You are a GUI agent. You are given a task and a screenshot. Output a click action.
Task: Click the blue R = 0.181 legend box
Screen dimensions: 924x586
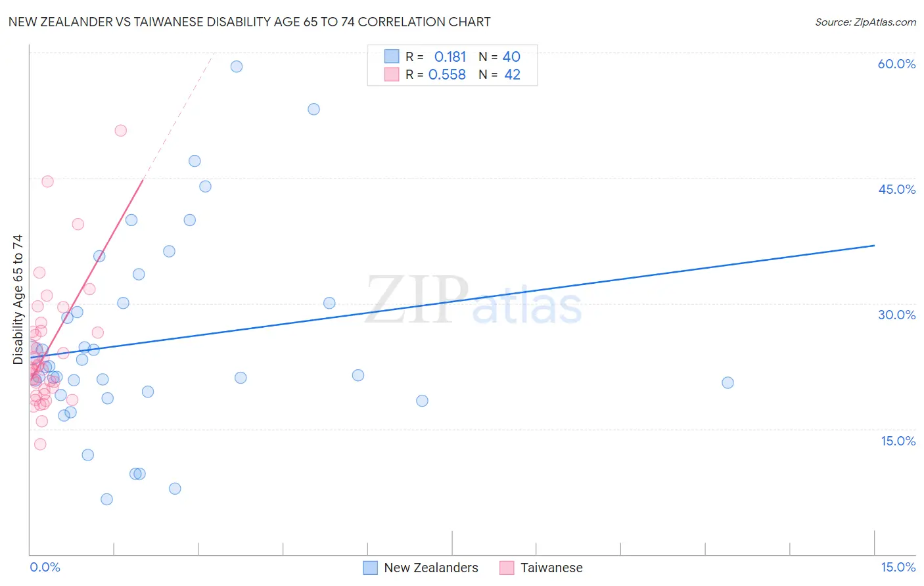click(392, 56)
